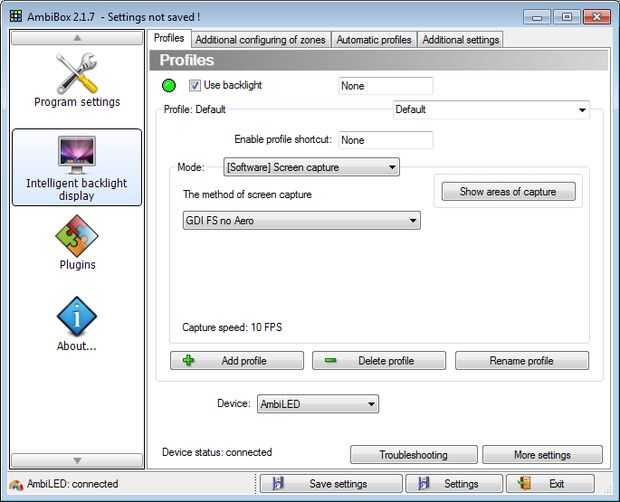Click the backlight shortcut None field
Screen dimensions: 620x502
coord(385,86)
